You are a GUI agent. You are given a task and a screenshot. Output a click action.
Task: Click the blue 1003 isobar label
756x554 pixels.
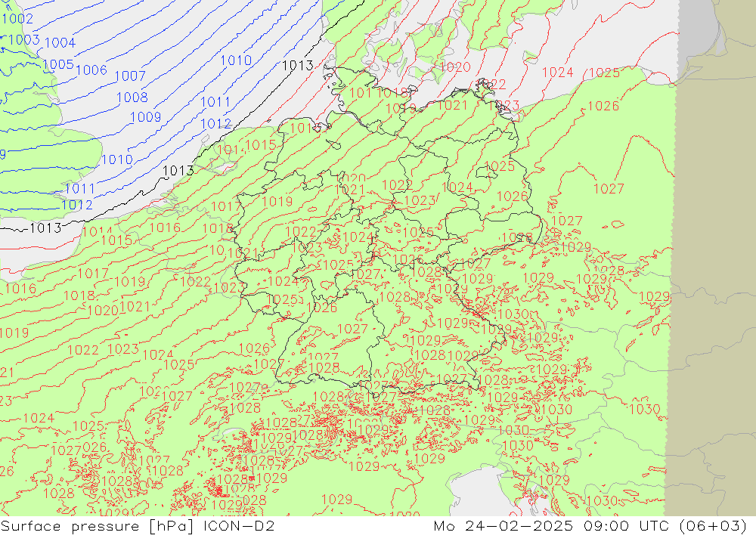[24, 39]
